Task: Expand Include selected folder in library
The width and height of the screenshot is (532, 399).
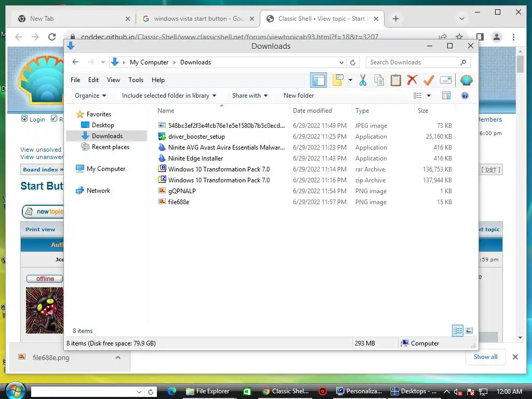Action: pyautogui.click(x=169, y=96)
